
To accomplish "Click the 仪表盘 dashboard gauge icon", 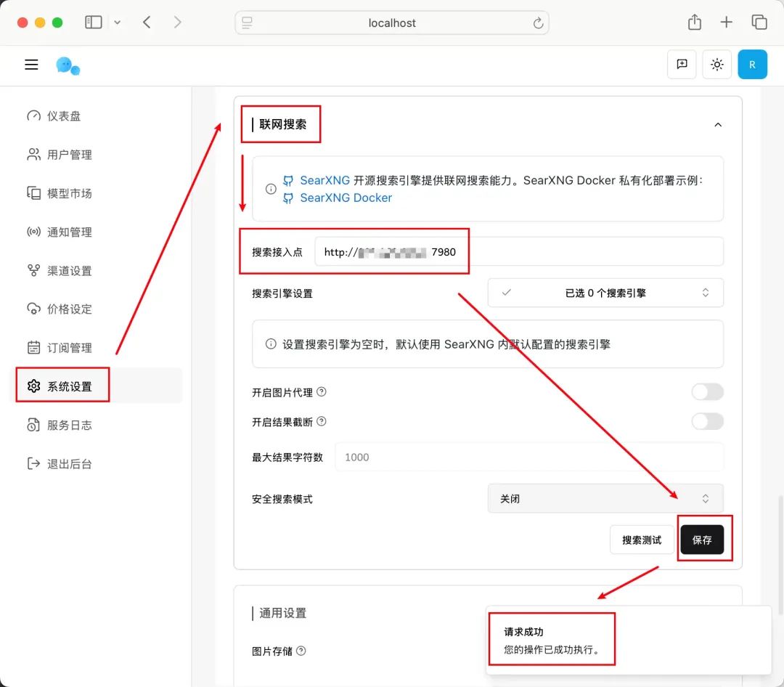I will [33, 116].
